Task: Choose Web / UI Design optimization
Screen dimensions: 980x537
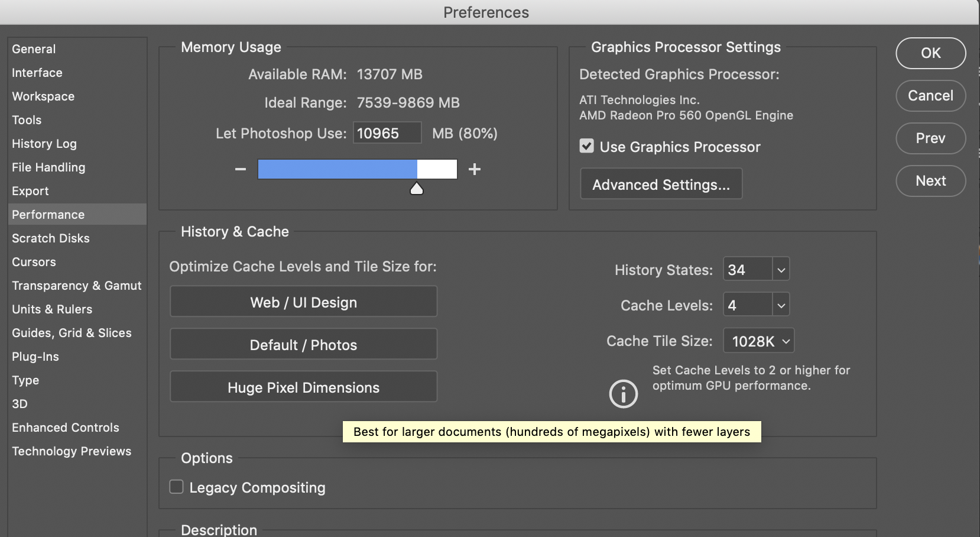Action: point(303,302)
